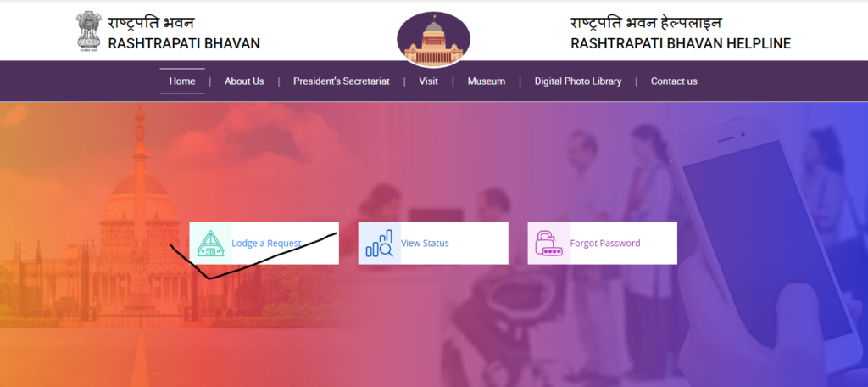Open President's Secretariat in the navigation bar

point(342,81)
